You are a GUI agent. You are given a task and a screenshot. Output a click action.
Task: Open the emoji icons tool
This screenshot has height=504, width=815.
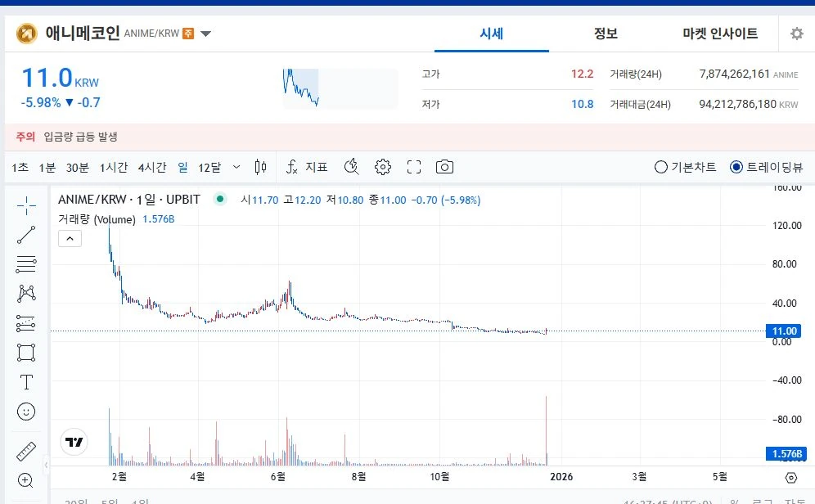point(26,412)
